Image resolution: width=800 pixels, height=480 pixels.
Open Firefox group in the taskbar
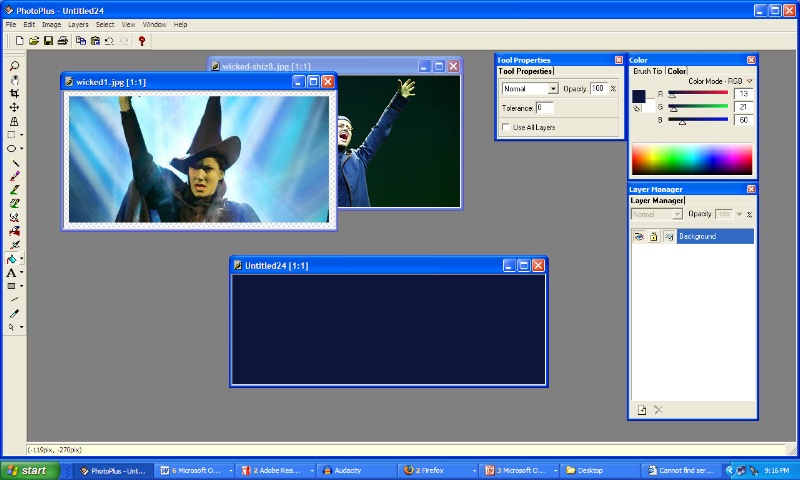coord(439,470)
